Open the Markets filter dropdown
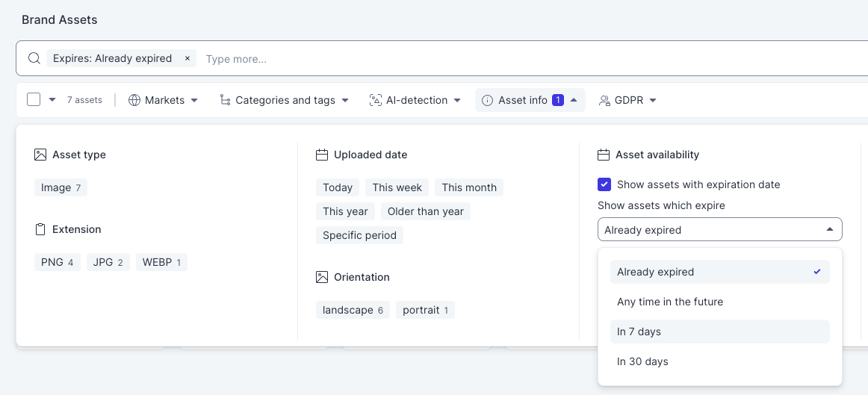Viewport: 868px width, 395px height. tap(164, 100)
